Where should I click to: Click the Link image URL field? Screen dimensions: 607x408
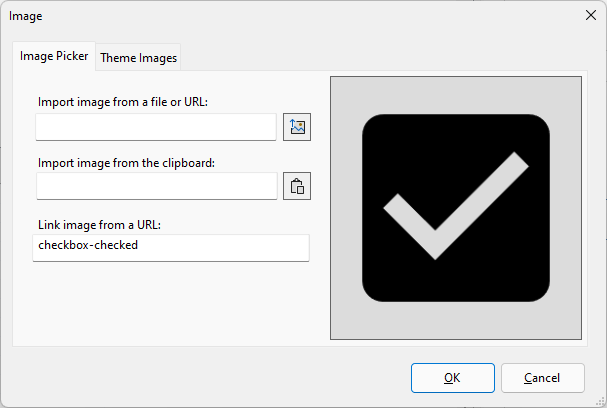coord(171,248)
